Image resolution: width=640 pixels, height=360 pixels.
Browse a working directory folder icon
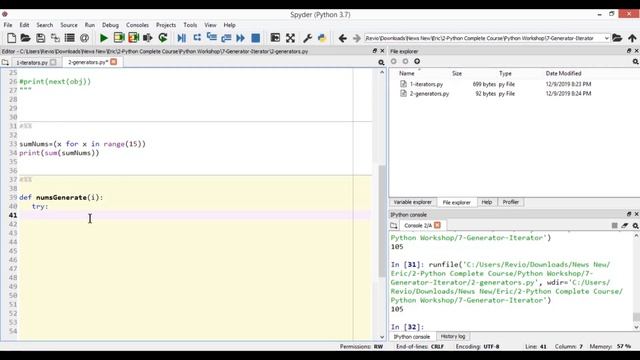coord(617,38)
